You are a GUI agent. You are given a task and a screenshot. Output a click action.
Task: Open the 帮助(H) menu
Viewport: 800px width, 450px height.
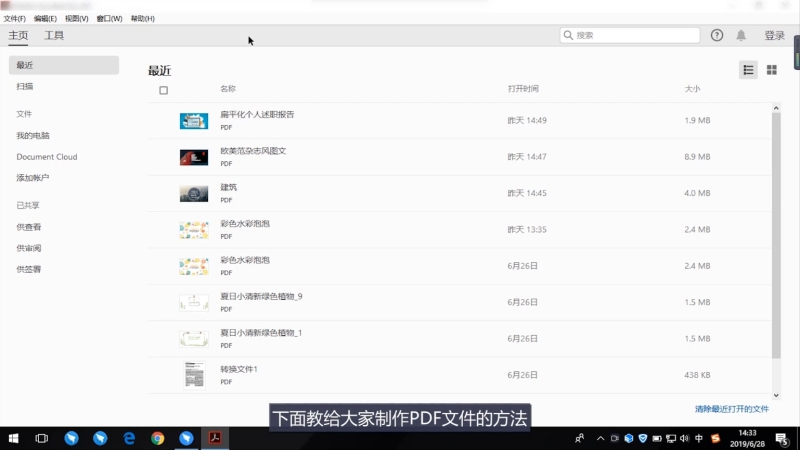click(143, 18)
